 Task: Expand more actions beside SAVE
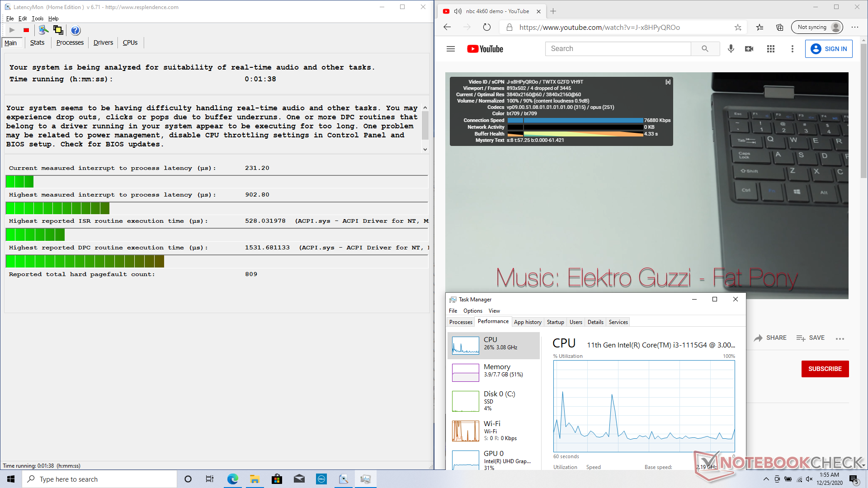(840, 338)
